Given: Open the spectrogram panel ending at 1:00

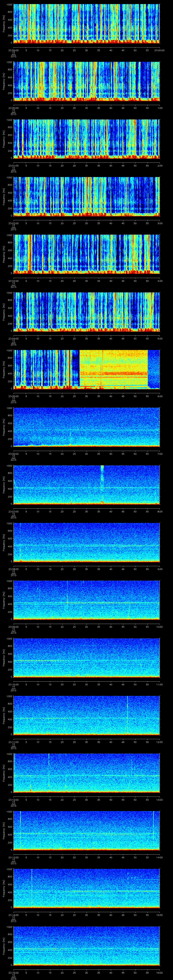Looking at the screenshot, I should 87,81.
